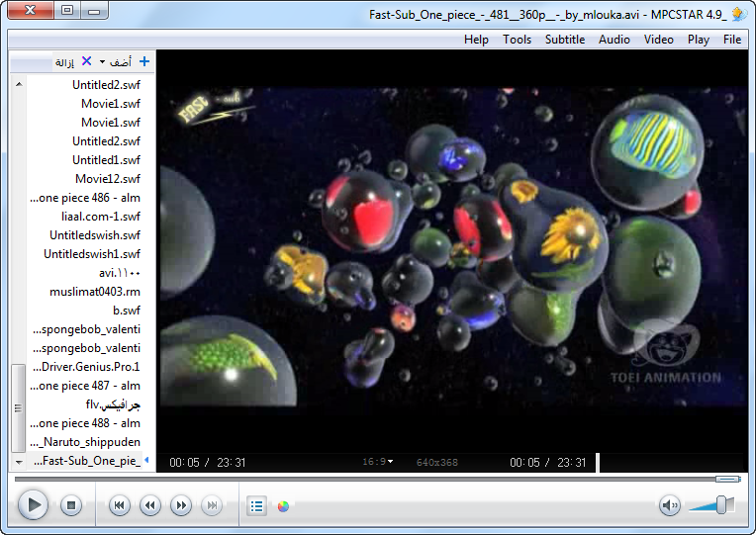Select b.swf in playlist

click(x=127, y=311)
